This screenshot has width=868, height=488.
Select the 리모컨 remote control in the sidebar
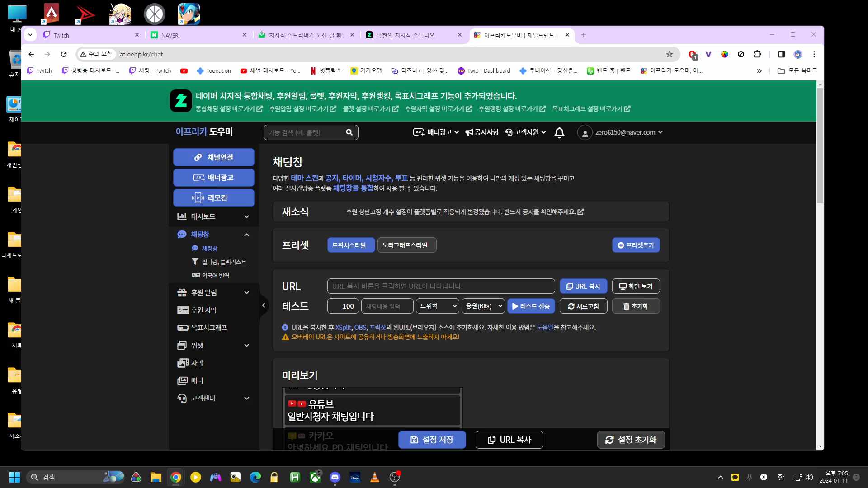tap(213, 197)
